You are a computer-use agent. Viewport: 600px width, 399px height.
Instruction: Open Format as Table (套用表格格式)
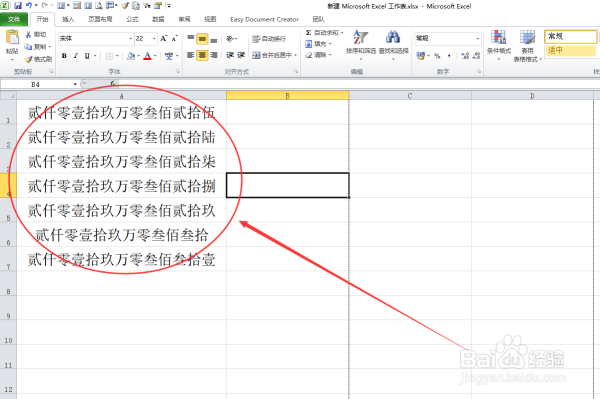(527, 46)
